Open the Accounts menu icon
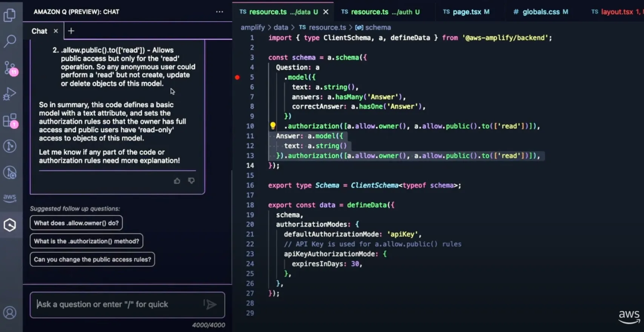This screenshot has height=332, width=644. [x=10, y=312]
